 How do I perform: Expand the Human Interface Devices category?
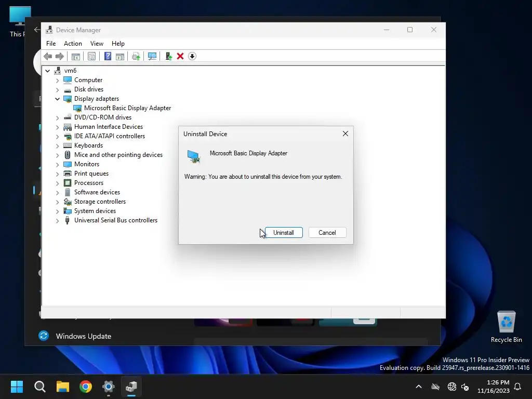[x=57, y=127]
